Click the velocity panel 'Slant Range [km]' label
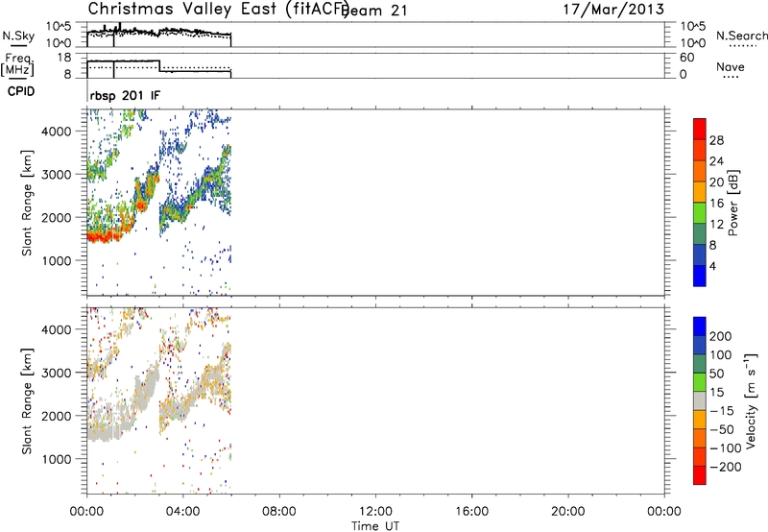Image resolution: width=768 pixels, height=532 pixels. (x=27, y=401)
